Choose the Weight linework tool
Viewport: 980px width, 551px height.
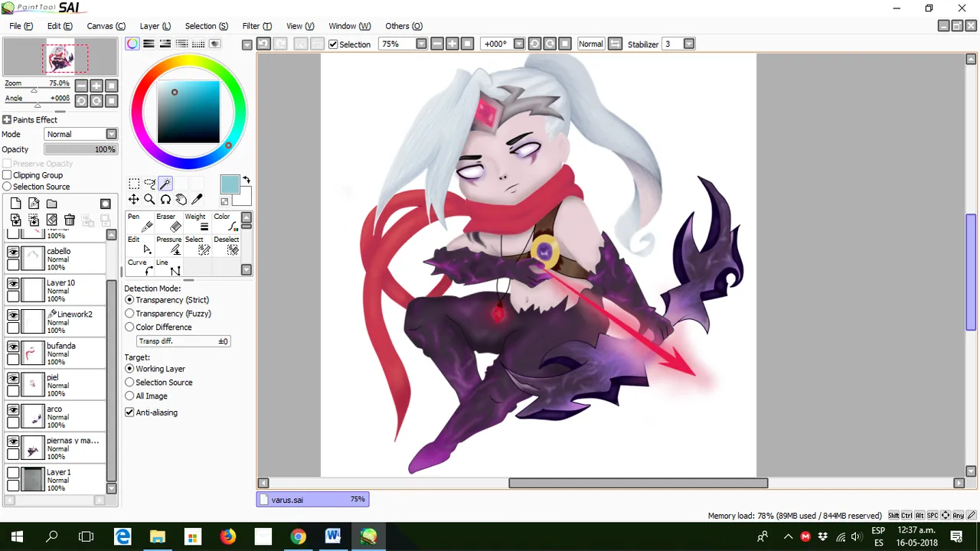(199, 222)
